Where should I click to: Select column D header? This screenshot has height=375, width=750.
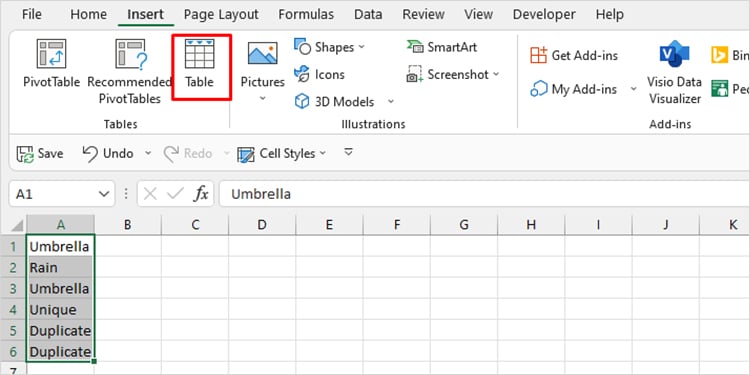pos(262,225)
